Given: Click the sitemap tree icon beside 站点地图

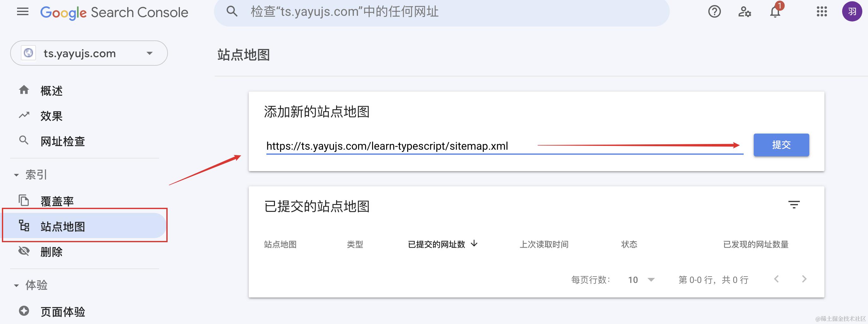Looking at the screenshot, I should pos(24,225).
